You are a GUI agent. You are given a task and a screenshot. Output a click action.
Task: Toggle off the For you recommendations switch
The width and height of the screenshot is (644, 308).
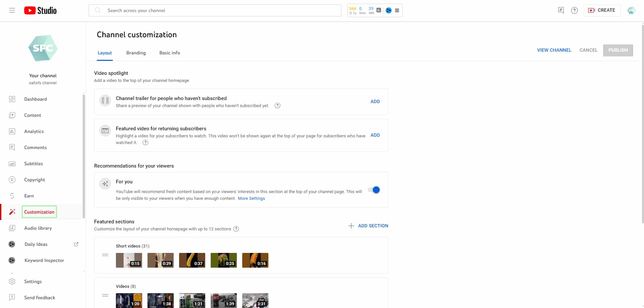point(374,190)
